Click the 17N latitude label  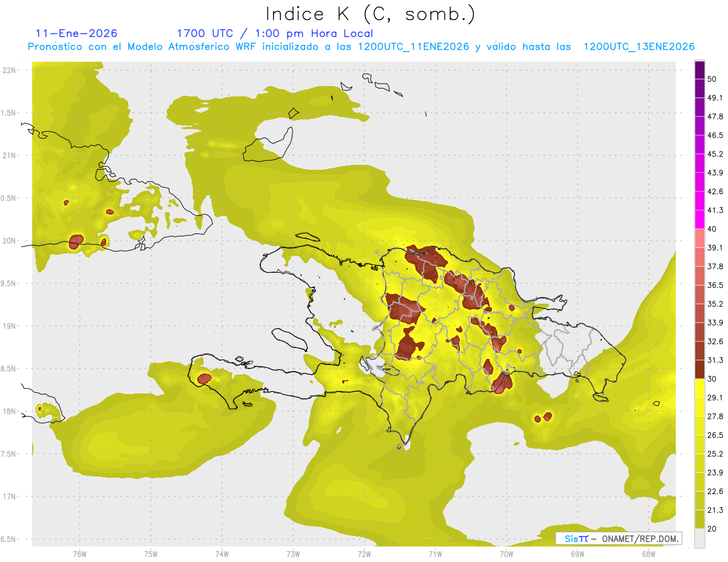pyautogui.click(x=9, y=497)
